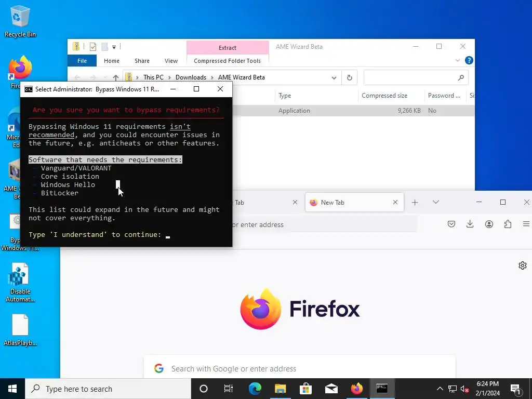Click This PC in the address bar

coord(153,77)
